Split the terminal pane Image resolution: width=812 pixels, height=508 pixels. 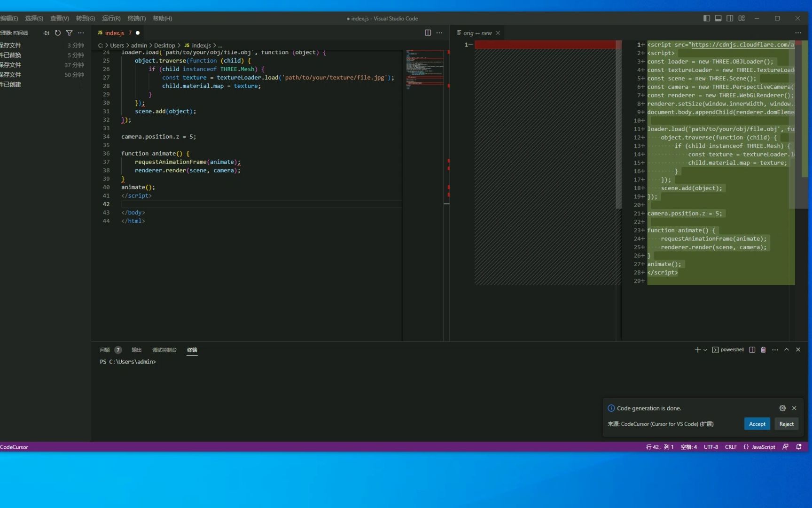pos(752,349)
